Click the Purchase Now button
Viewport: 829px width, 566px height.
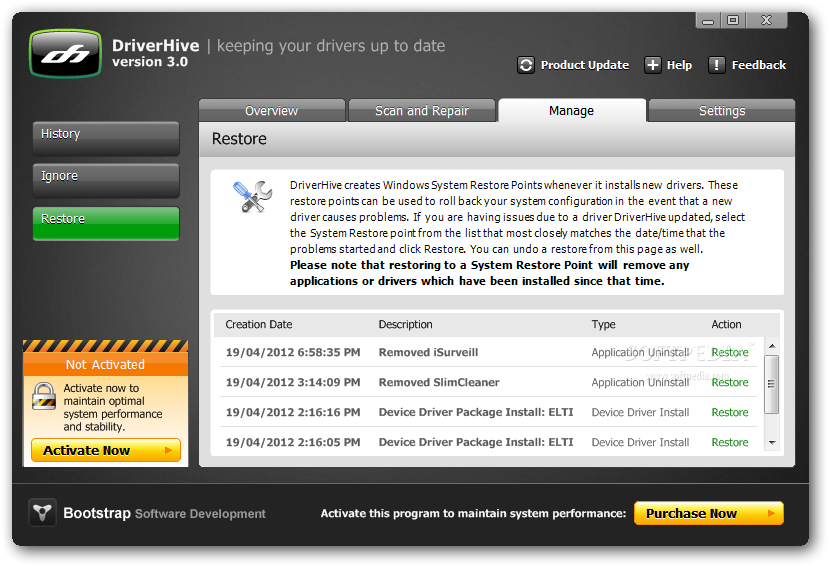coord(708,513)
